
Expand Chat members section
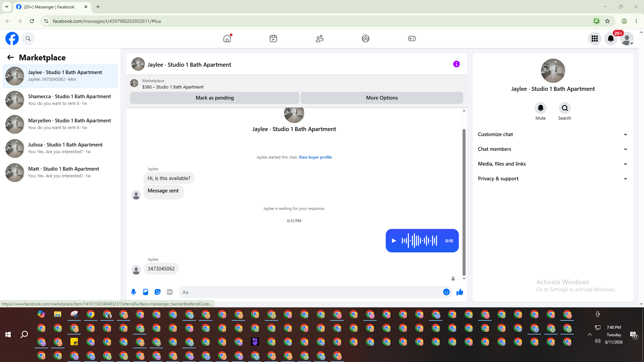coord(553,149)
